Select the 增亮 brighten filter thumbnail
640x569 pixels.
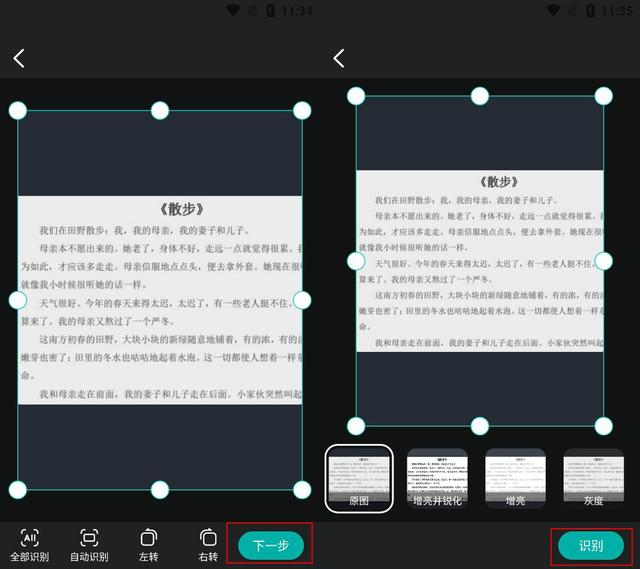click(x=515, y=478)
